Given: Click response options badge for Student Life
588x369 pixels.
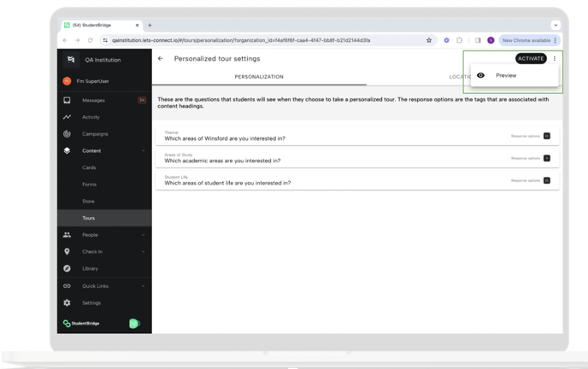Looking at the screenshot, I should (547, 180).
